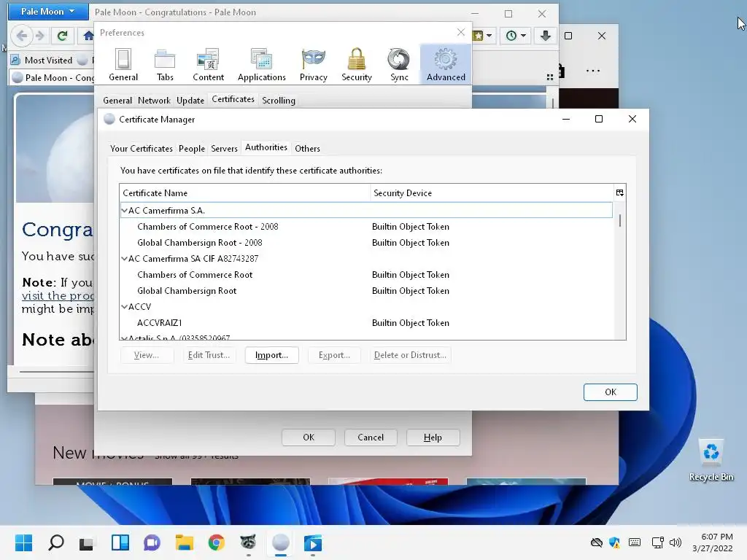
Task: Open the Privacy mask preferences icon
Action: (x=313, y=65)
